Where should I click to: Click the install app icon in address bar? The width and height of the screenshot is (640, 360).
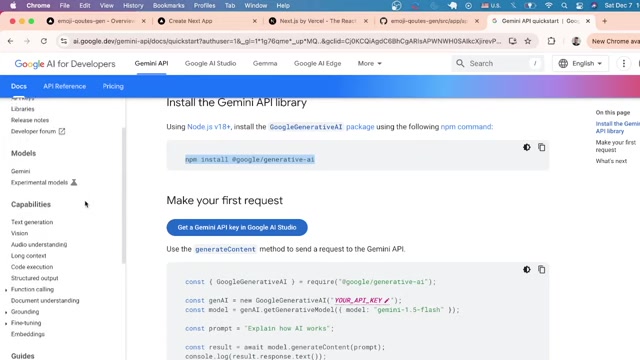click(x=513, y=41)
